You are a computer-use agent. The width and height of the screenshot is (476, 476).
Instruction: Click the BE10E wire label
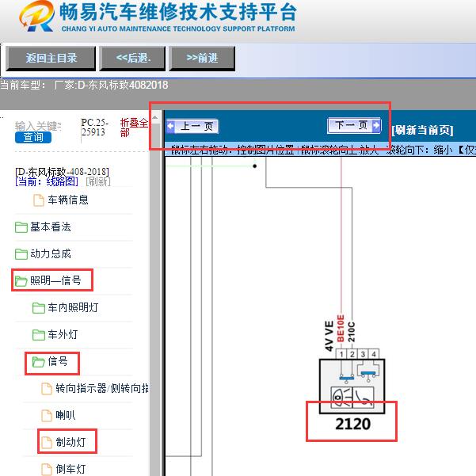[341, 329]
